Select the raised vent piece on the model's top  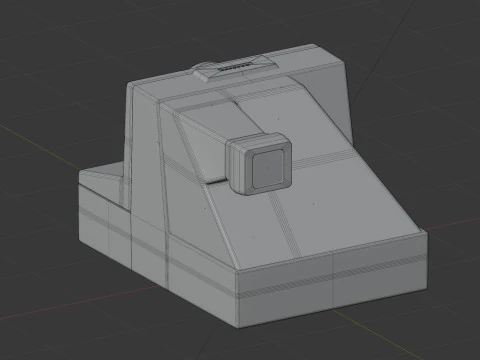tap(235, 69)
